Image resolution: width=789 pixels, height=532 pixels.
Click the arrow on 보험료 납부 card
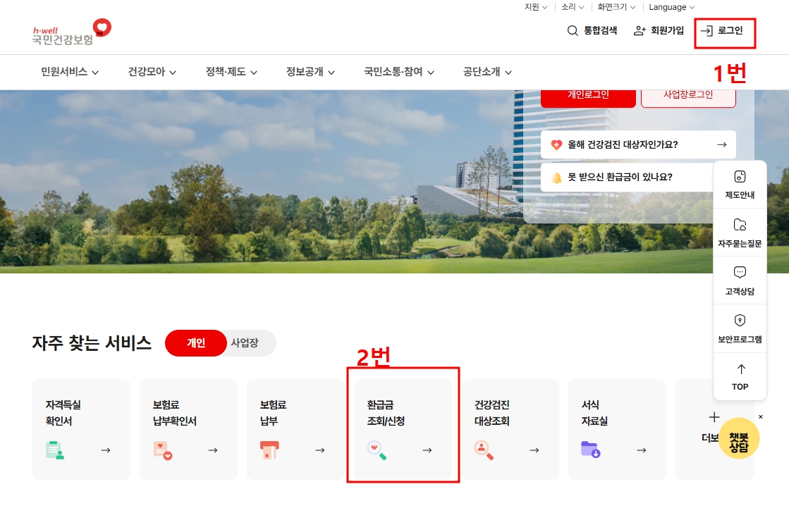coord(320,450)
